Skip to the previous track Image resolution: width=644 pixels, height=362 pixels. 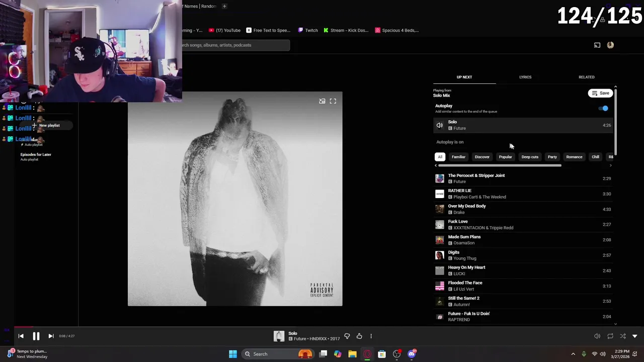coord(21,336)
